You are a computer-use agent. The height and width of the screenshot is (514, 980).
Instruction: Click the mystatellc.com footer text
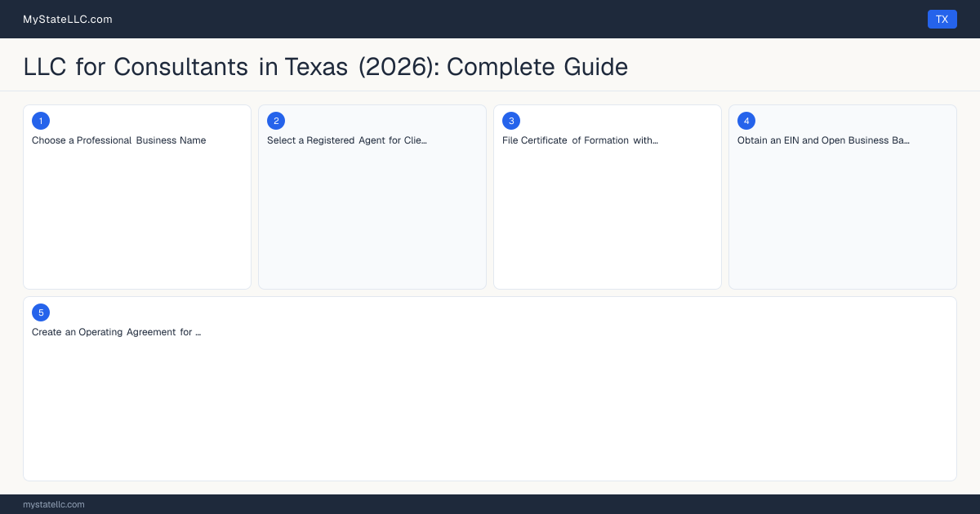coord(54,504)
